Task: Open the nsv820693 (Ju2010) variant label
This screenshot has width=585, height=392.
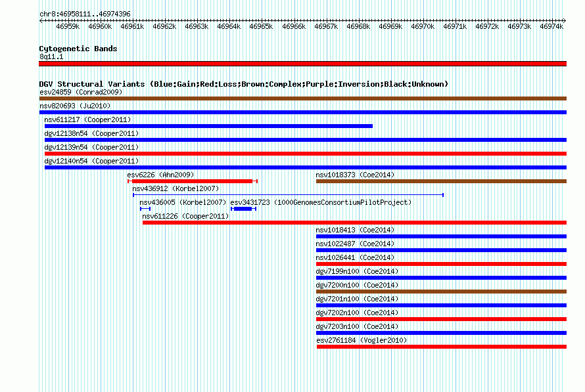Action: 75,106
